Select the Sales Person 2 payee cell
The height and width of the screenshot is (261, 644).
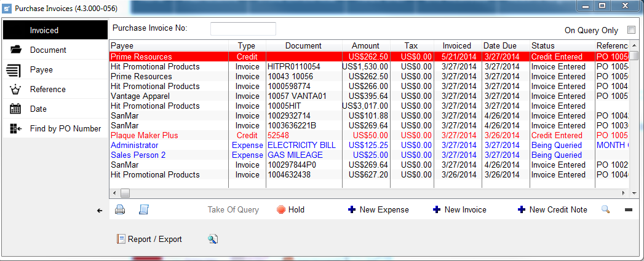coord(169,155)
